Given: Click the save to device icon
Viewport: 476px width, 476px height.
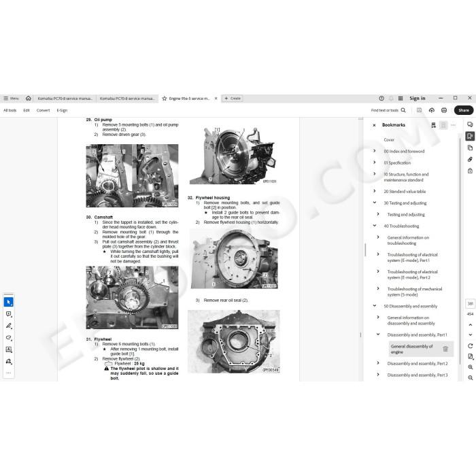Looking at the screenshot, I should click(x=420, y=110).
